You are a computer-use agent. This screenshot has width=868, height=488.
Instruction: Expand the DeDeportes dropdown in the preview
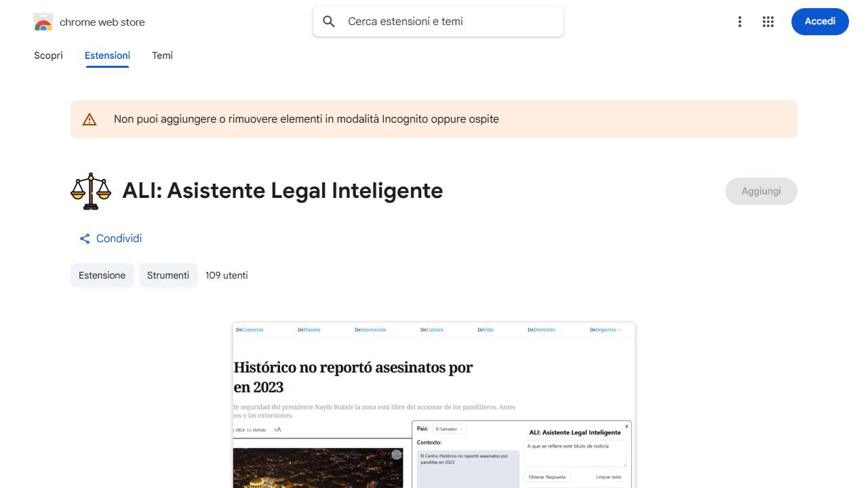(607, 329)
